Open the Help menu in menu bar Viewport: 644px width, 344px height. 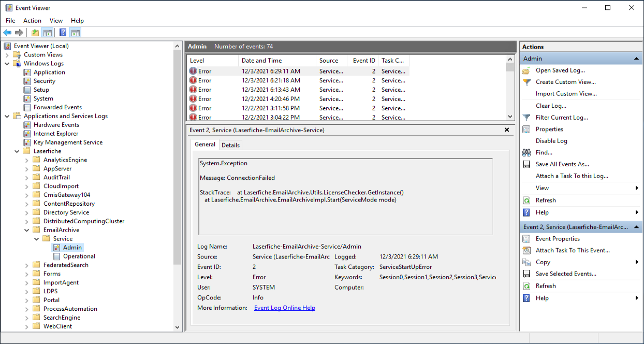pyautogui.click(x=77, y=21)
